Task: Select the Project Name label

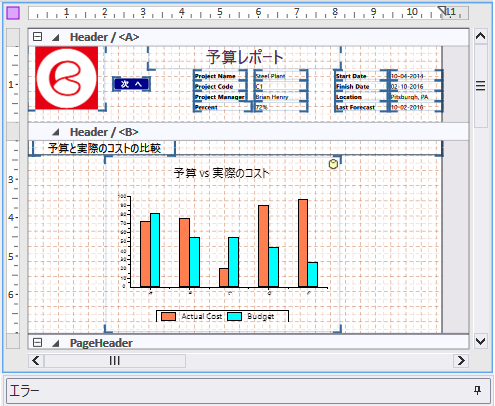Action: (x=220, y=76)
